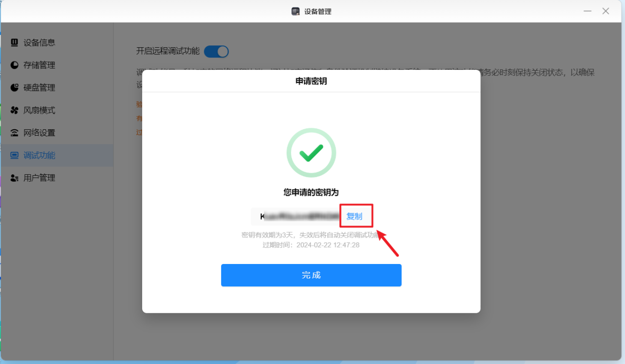Copy the key using 复制 link

tap(354, 216)
